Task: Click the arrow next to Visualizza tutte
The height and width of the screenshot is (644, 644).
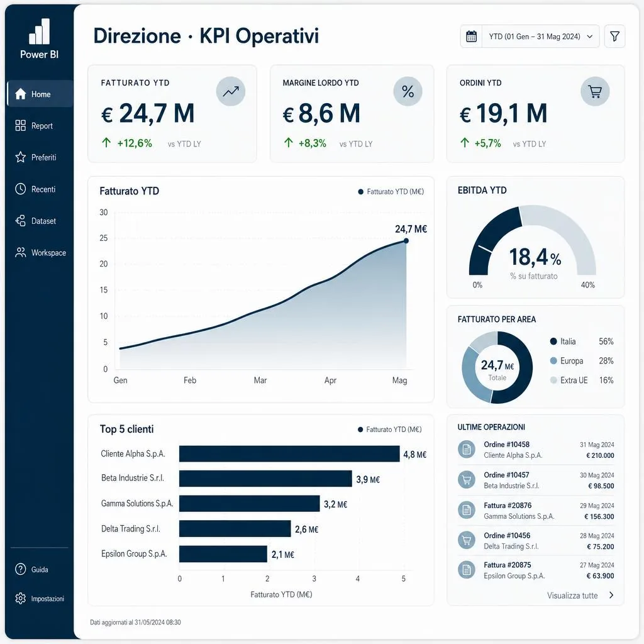Action: 611,595
